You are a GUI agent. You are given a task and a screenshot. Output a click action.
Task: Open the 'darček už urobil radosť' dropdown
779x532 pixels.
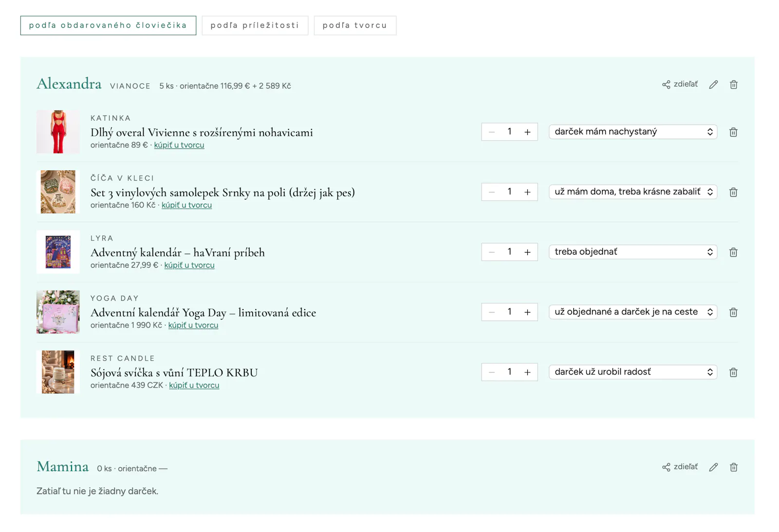633,372
